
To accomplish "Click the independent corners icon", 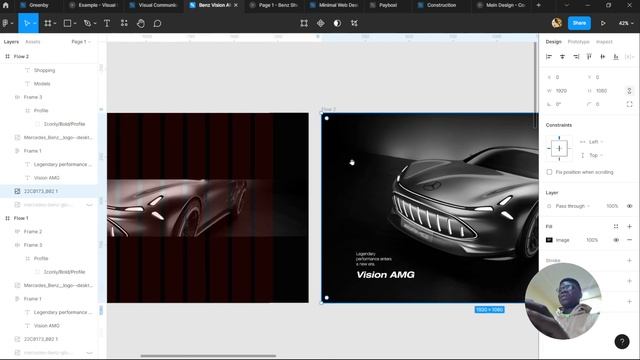I will click(629, 104).
